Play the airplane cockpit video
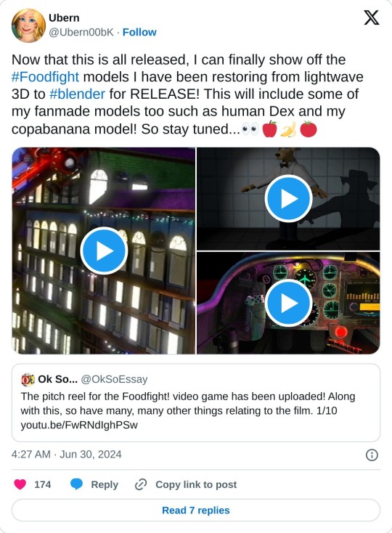 (288, 304)
